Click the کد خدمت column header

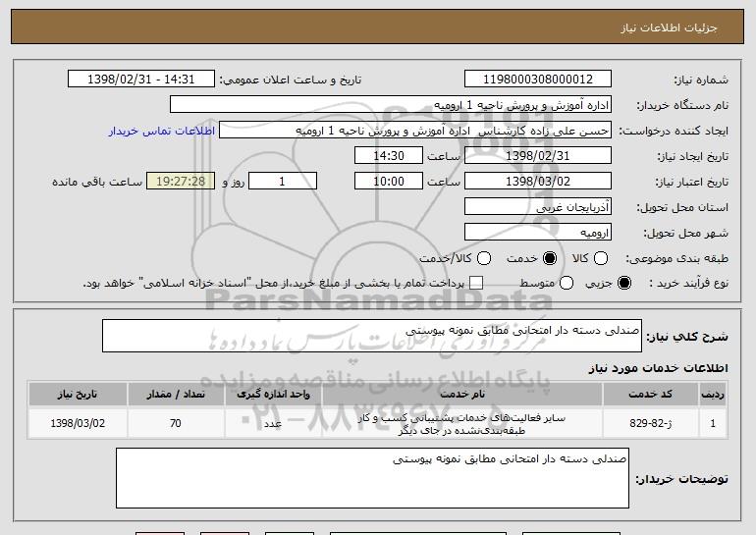pos(650,395)
